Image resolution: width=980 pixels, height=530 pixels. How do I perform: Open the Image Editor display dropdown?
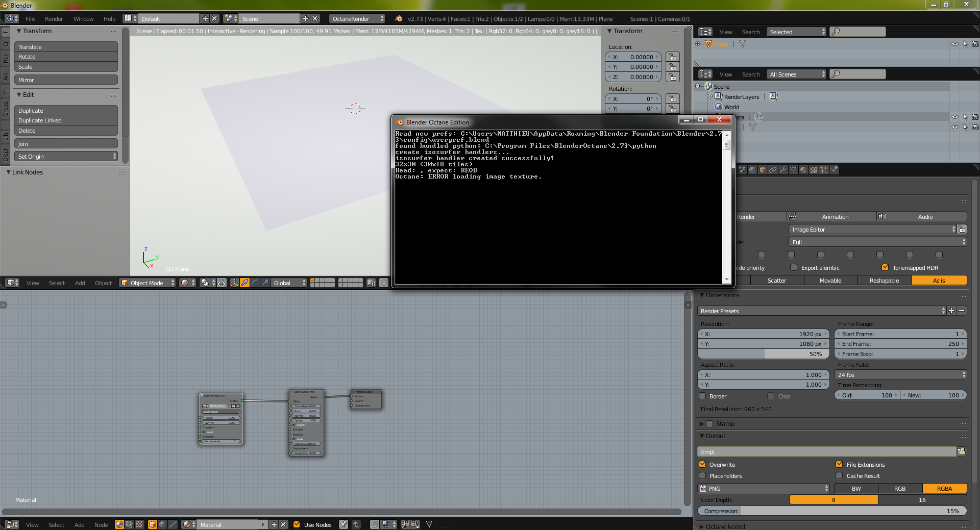(x=872, y=230)
